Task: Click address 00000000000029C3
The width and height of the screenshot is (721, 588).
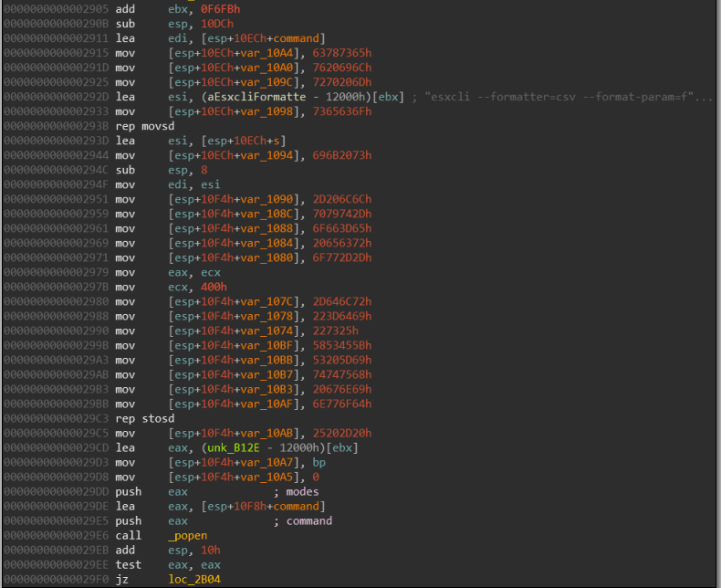Action: pyautogui.click(x=56, y=418)
